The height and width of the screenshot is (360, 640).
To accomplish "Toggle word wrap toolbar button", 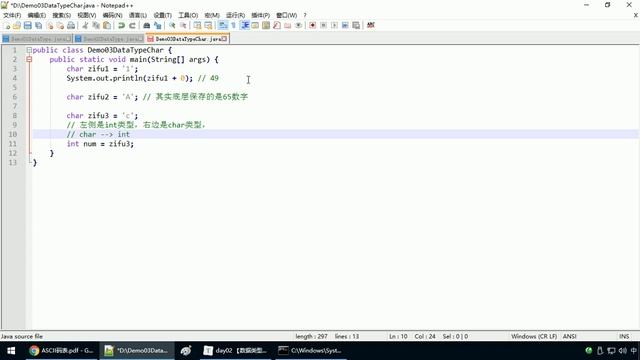I will [x=223, y=25].
